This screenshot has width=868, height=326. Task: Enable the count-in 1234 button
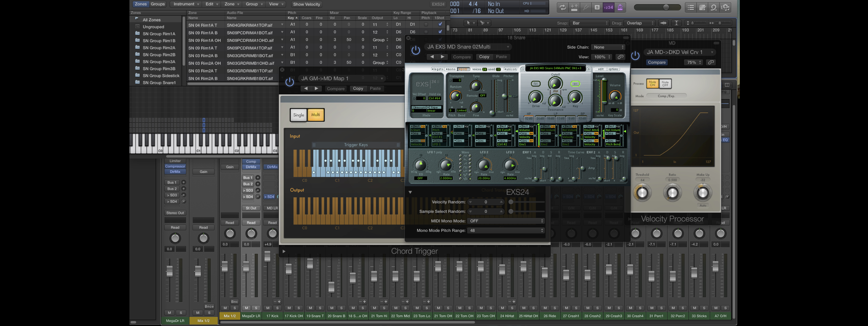click(609, 7)
